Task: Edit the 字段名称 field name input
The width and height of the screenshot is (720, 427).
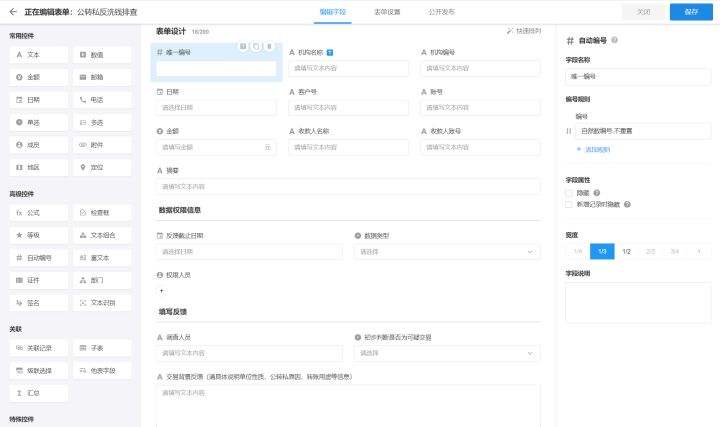Action: [x=638, y=76]
